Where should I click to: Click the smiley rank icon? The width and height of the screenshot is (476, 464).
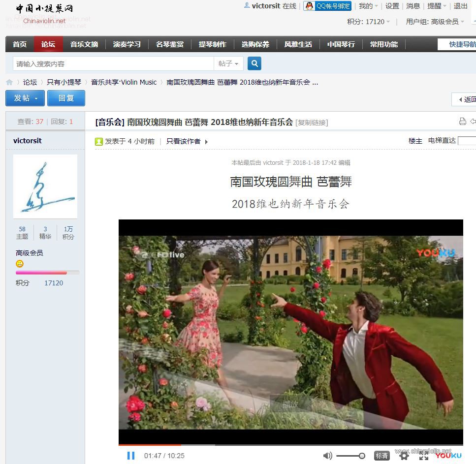(19, 264)
